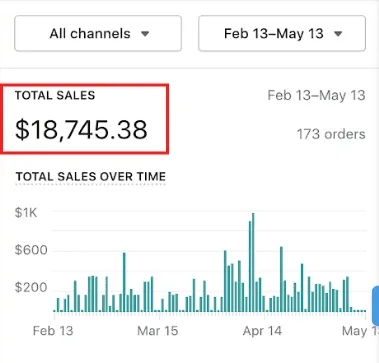
Task: Click the blue tab at right edge
Action: coord(375,306)
